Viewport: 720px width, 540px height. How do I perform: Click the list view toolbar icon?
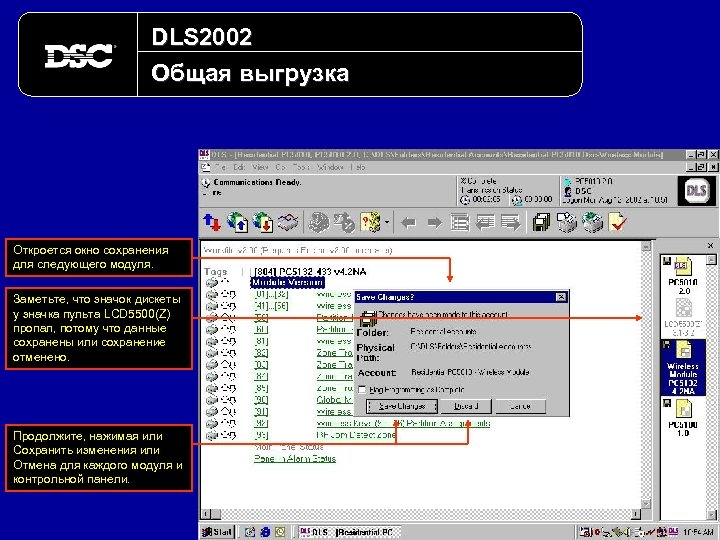460,223
